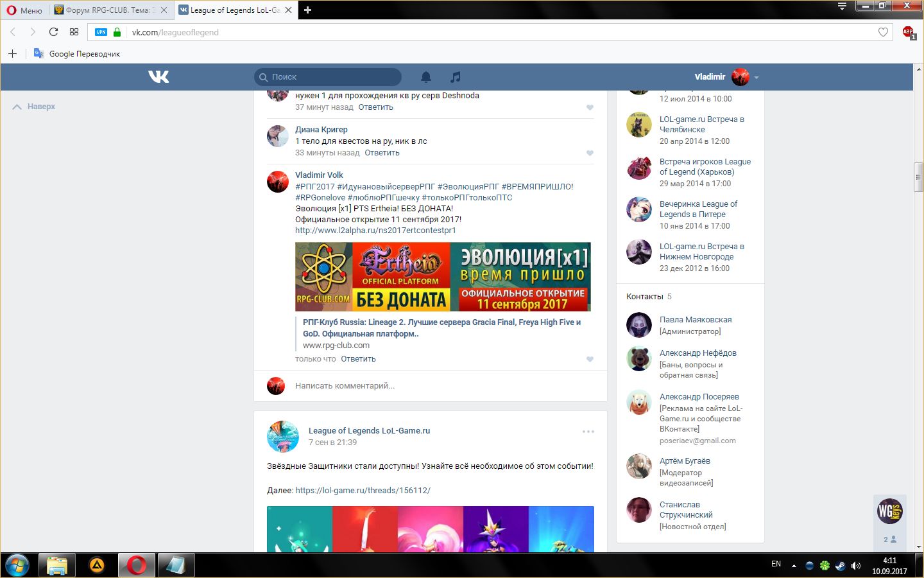Click the Поиск search field
This screenshot has height=578, width=924.
click(x=328, y=77)
